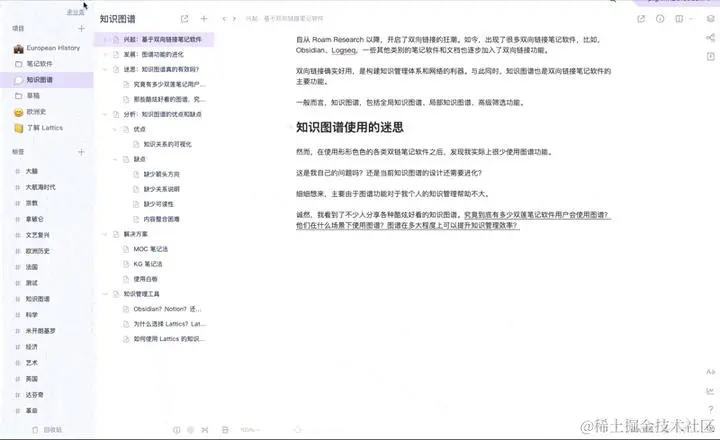Open the 笔记软件 folder
The image size is (720, 440).
click(x=34, y=64)
